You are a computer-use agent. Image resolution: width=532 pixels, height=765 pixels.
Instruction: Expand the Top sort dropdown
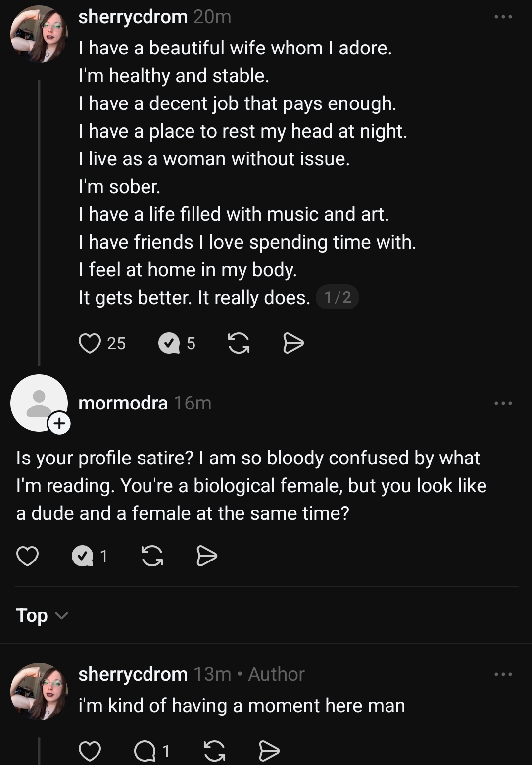[x=42, y=615]
